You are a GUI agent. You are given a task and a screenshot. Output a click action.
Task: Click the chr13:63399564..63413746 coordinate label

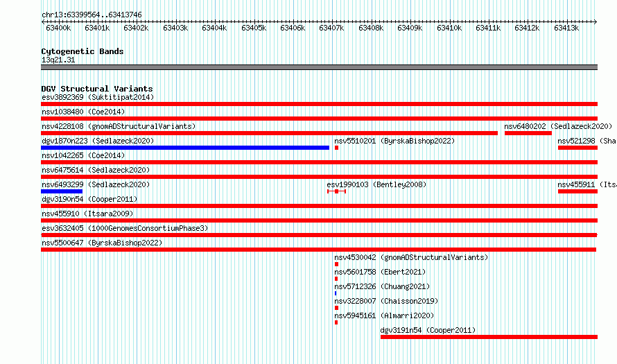pyautogui.click(x=92, y=15)
